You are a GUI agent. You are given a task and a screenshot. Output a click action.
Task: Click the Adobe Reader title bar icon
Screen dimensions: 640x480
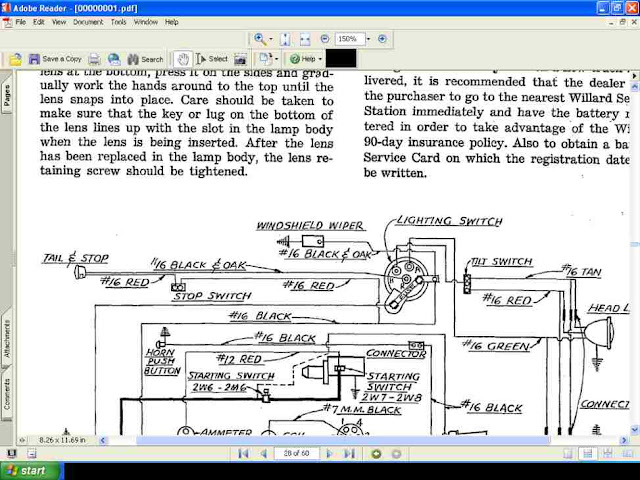click(6, 8)
